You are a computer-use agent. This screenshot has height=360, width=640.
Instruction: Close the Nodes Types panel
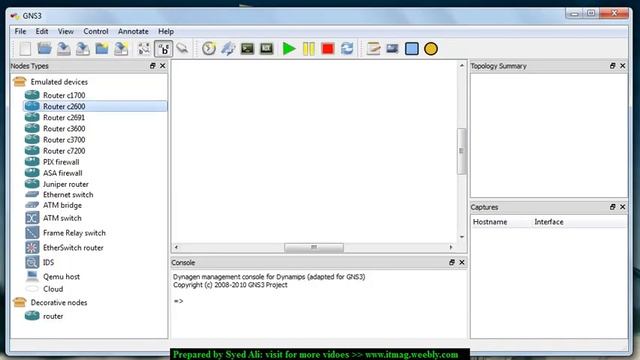163,66
